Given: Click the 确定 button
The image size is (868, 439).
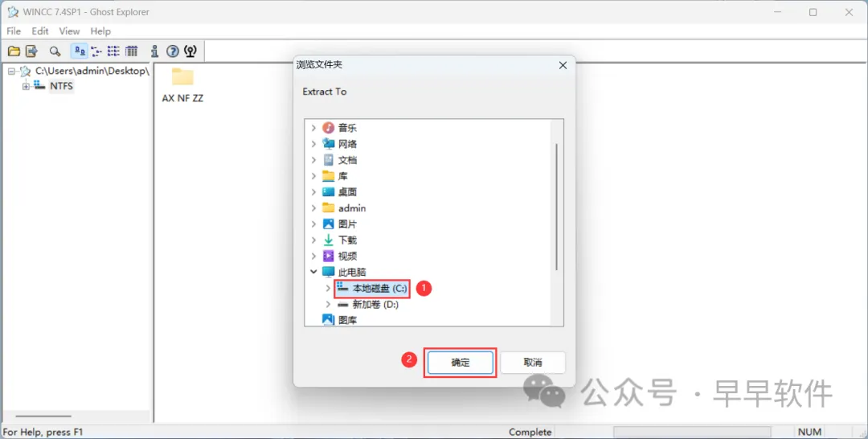Looking at the screenshot, I should 460,363.
